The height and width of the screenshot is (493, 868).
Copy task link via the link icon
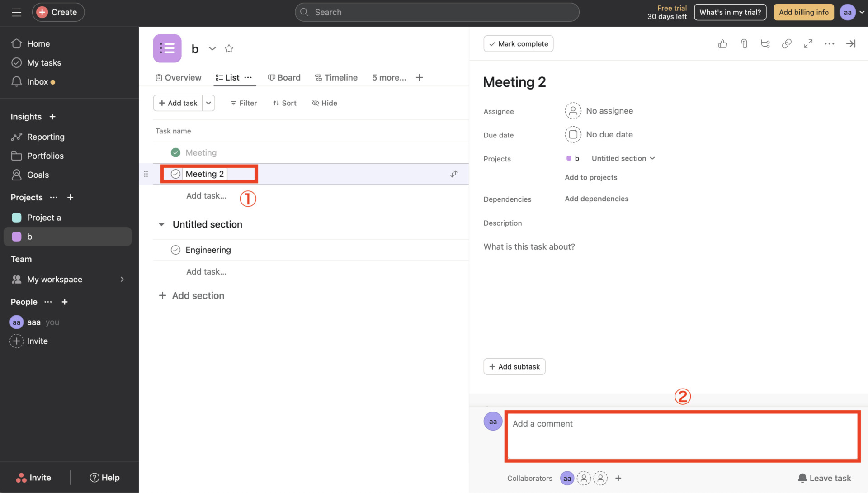tap(787, 43)
